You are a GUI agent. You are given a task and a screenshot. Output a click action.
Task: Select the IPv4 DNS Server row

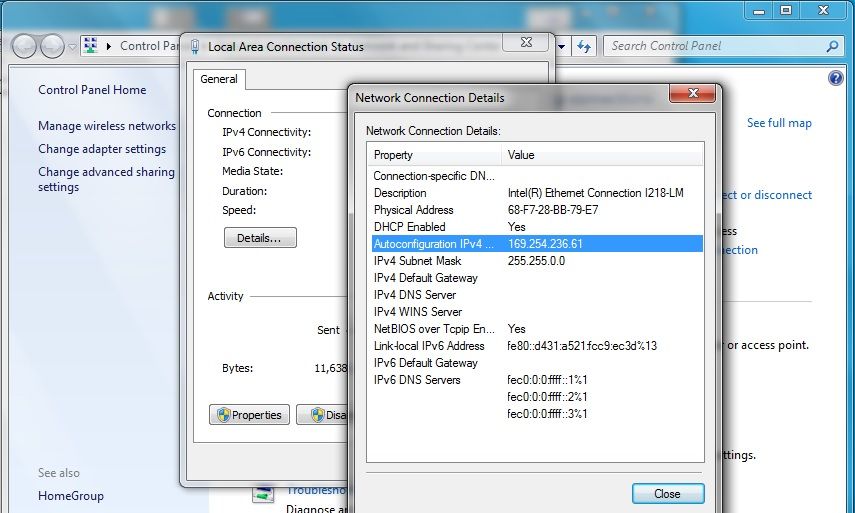tap(537, 295)
